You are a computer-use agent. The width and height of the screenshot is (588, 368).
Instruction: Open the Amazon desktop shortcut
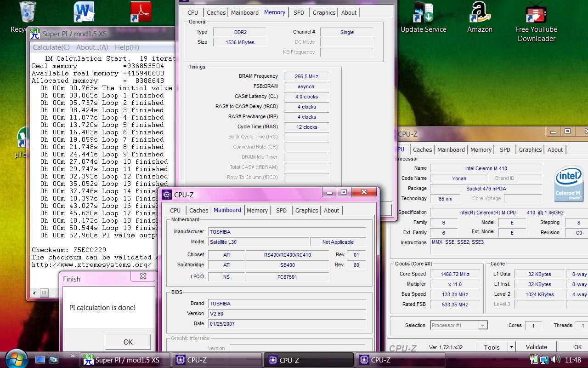point(480,18)
